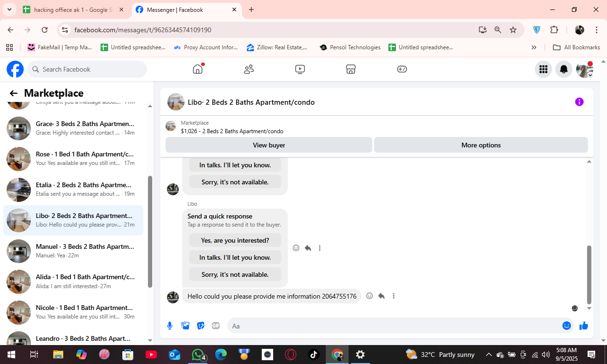The image size is (607, 364).
Task: Open Grace 3 Beds 2 Baths conversation
Action: (73, 128)
